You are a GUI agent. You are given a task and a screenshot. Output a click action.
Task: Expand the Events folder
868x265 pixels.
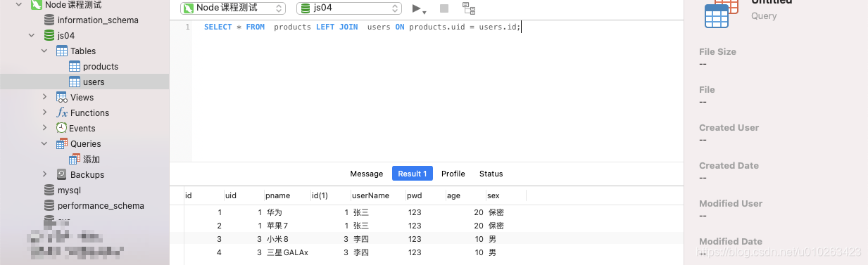pos(45,129)
